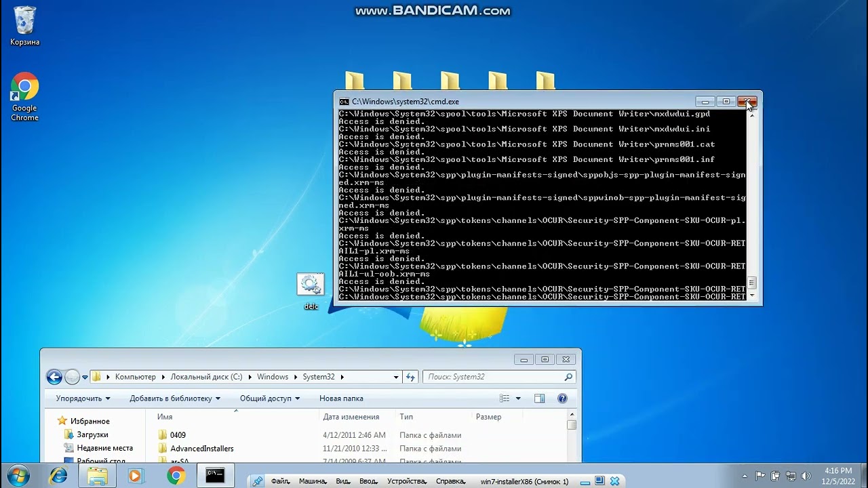The height and width of the screenshot is (488, 868).
Task: Click the volume speaker tray icon
Action: pyautogui.click(x=806, y=476)
